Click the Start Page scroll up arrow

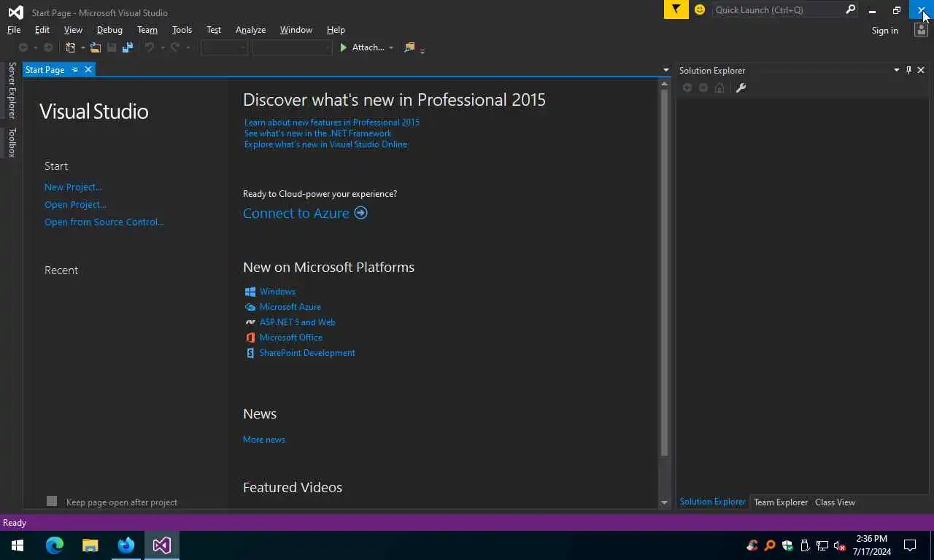click(664, 85)
